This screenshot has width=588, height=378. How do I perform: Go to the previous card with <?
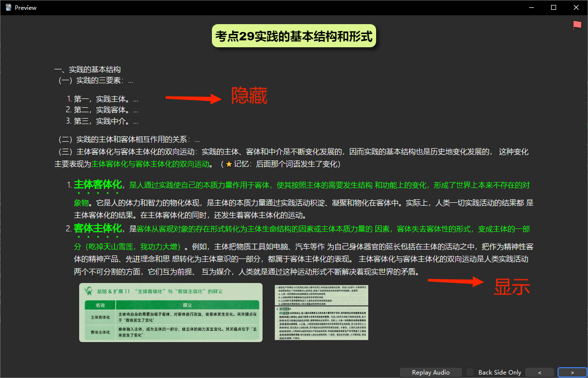coord(539,372)
